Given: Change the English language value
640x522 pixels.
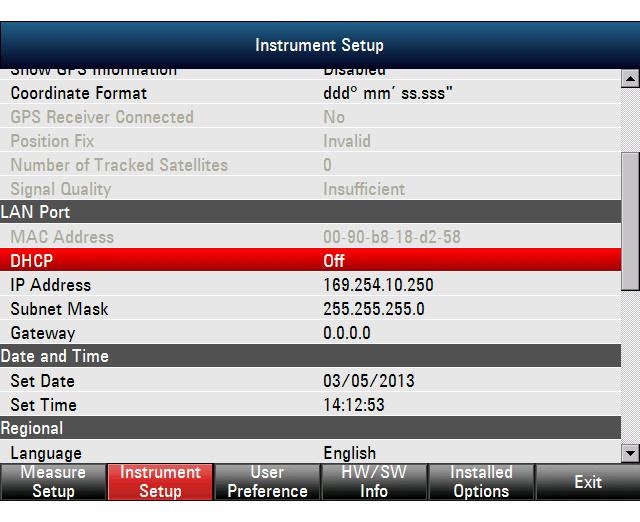Looking at the screenshot, I should pos(350,453).
